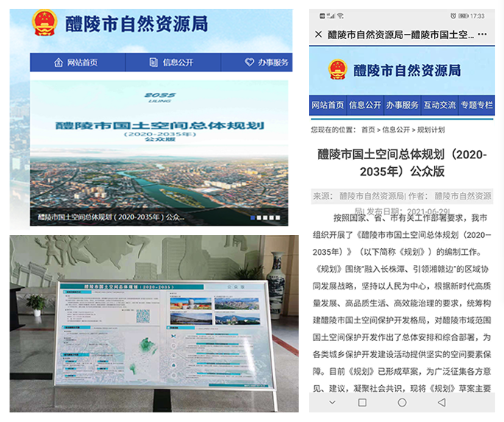Tap 网站首页 tab in the mobile navigation
The width and height of the screenshot is (504, 422).
click(x=327, y=105)
